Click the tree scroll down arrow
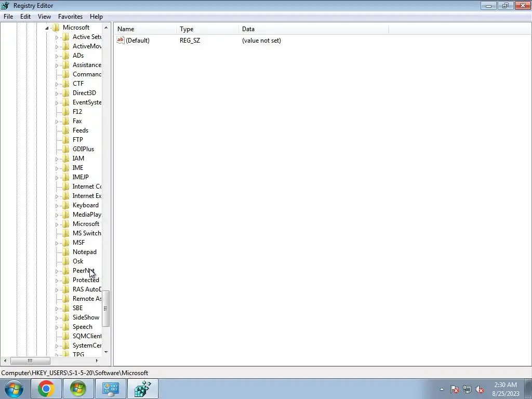 (106, 353)
